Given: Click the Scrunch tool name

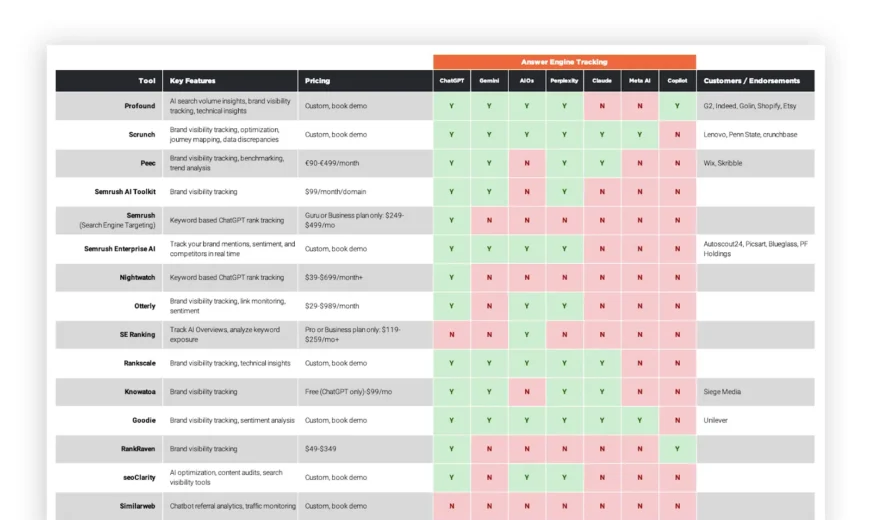Looking at the screenshot, I should click(142, 134).
